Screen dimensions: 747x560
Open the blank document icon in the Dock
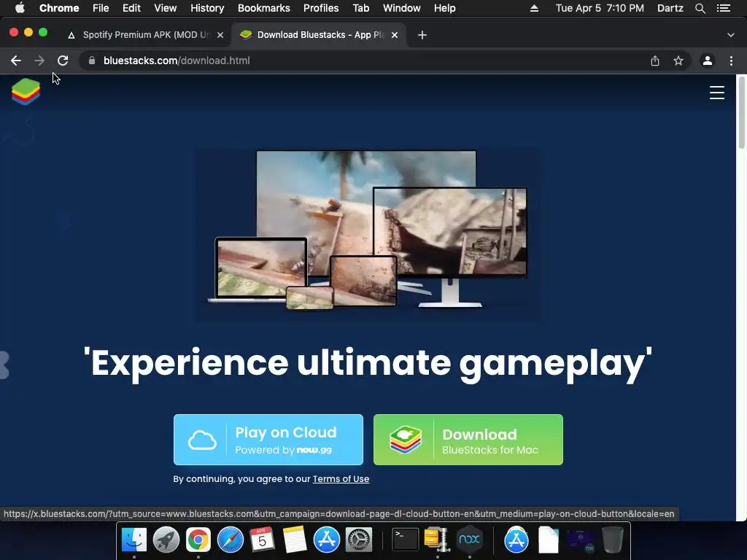tap(549, 540)
